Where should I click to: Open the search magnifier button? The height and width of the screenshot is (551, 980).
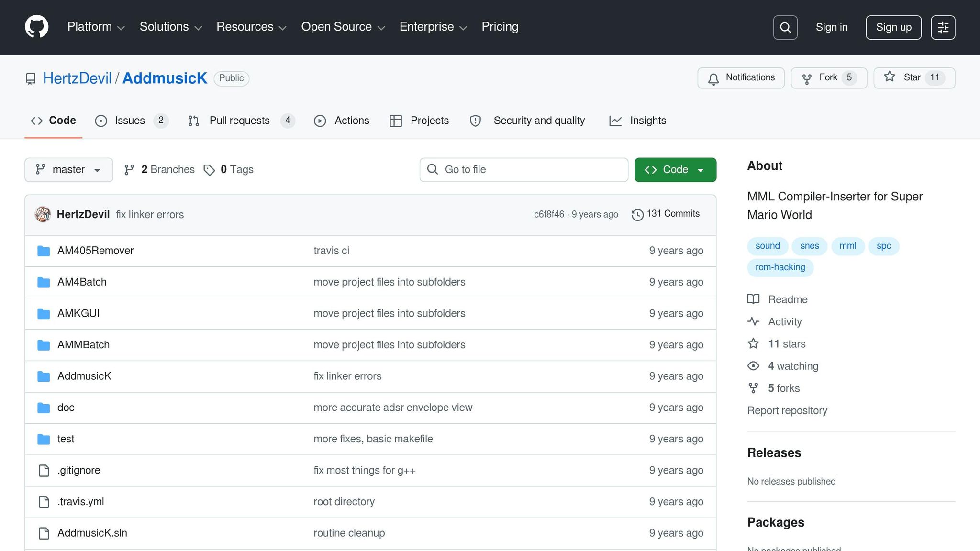[785, 27]
